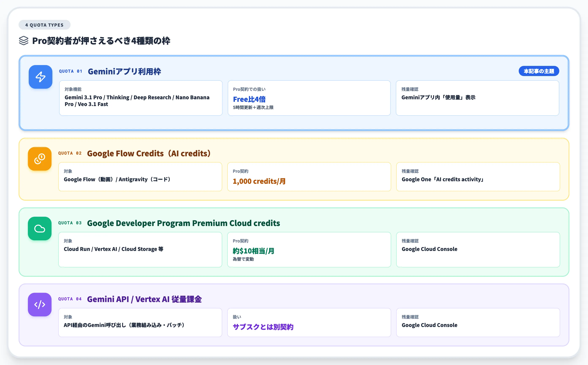The height and width of the screenshot is (365, 588).
Task: Click the Pro契約での扱い label
Action: pos(249,89)
